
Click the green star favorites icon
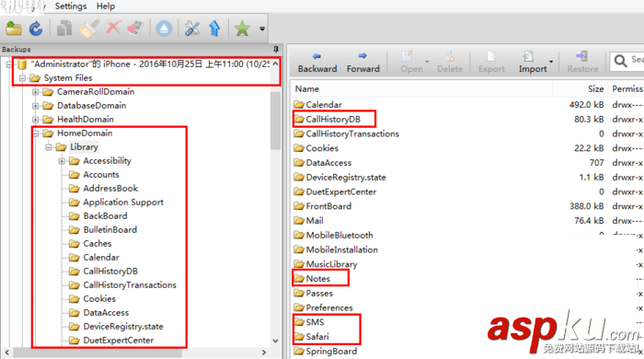click(x=242, y=29)
